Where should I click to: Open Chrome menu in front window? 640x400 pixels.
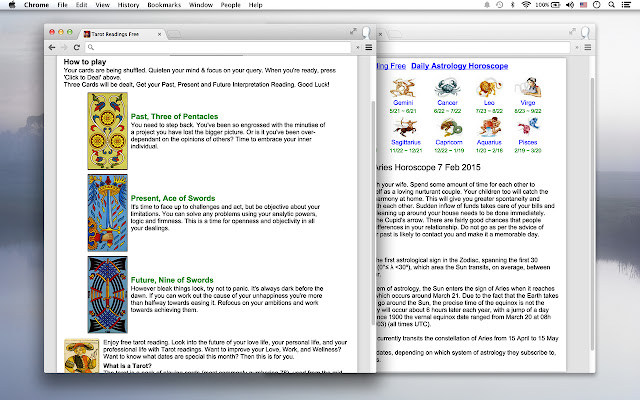[369, 47]
